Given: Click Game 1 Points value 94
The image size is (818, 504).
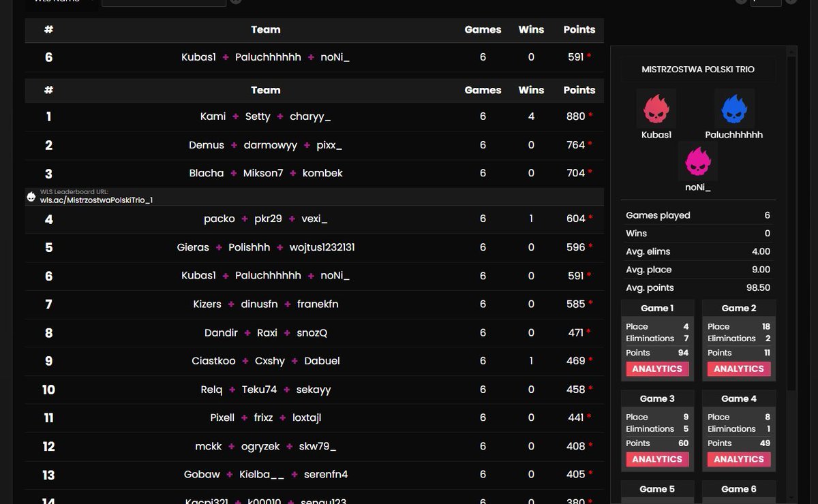Looking at the screenshot, I should tap(683, 353).
